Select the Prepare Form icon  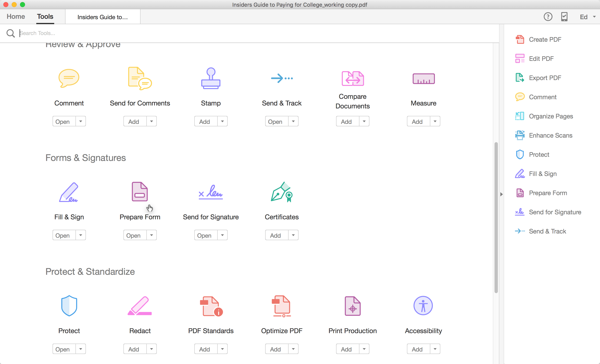[140, 192]
